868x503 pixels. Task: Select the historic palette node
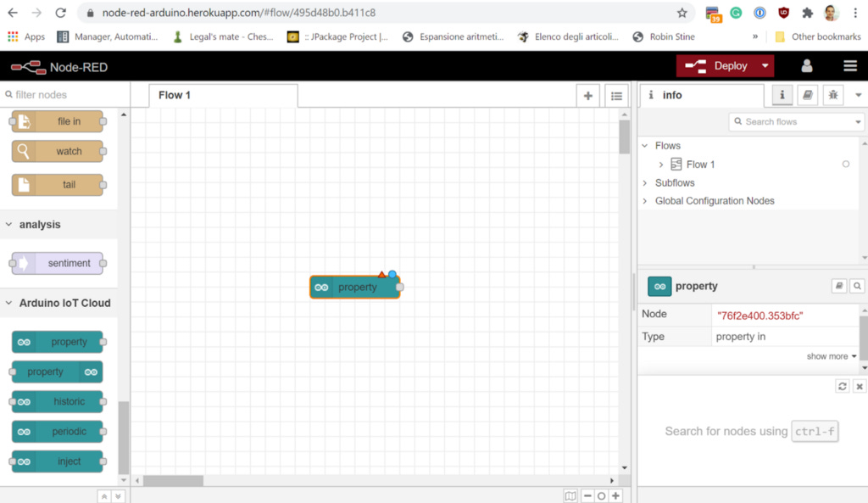click(58, 401)
